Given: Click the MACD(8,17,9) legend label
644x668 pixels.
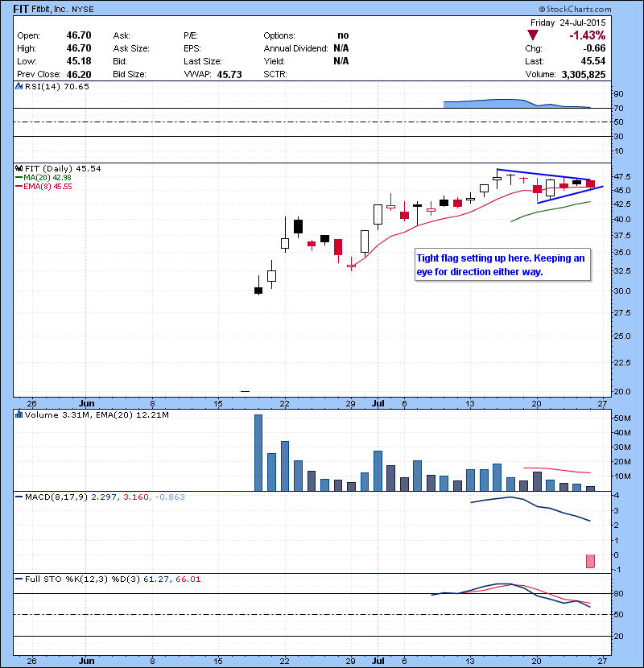Looking at the screenshot, I should click(56, 497).
